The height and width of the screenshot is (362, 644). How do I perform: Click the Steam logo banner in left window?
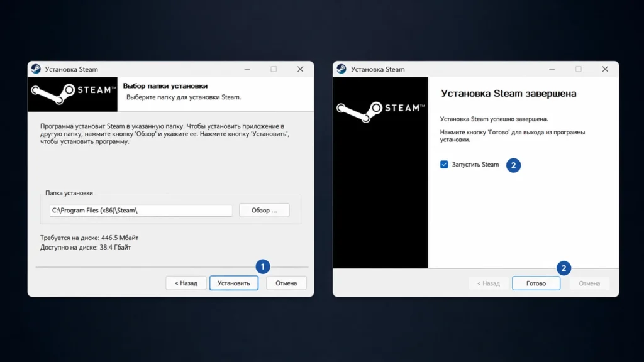pos(73,94)
